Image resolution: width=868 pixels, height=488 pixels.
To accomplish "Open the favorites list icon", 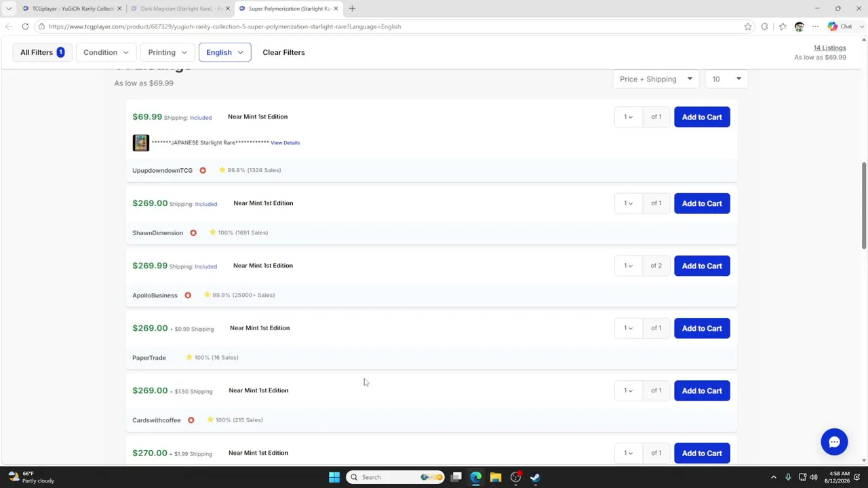I will (783, 26).
